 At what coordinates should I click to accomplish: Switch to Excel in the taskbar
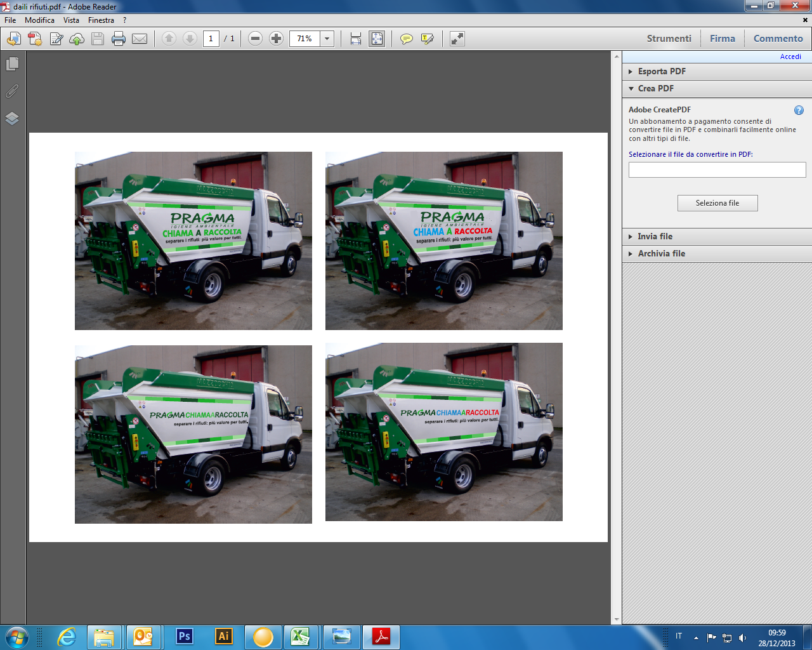(x=301, y=637)
